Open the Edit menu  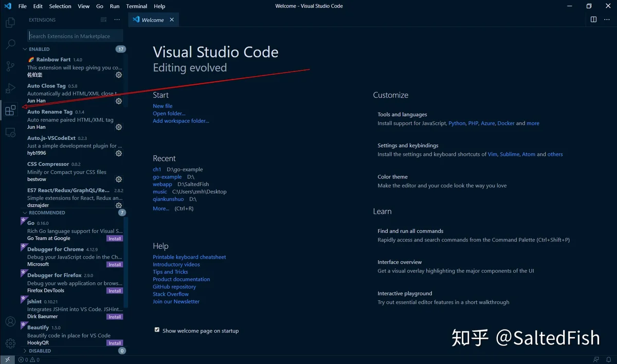point(38,6)
